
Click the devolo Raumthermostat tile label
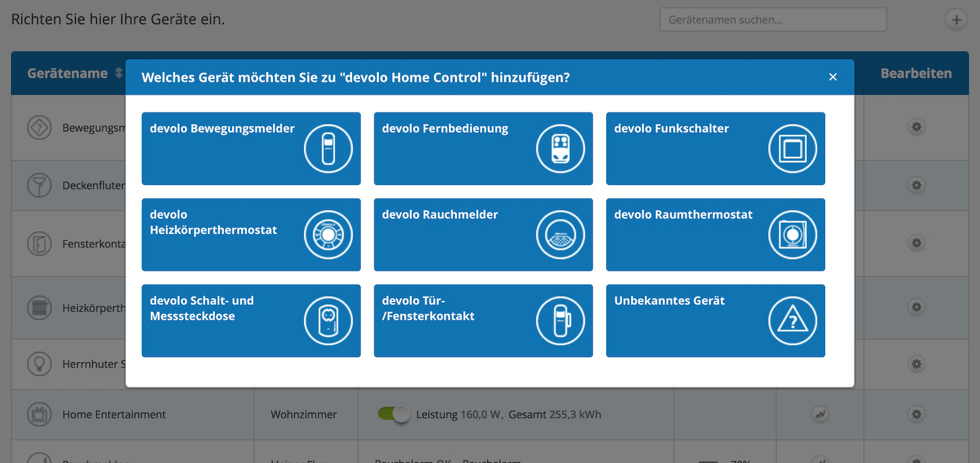click(683, 214)
